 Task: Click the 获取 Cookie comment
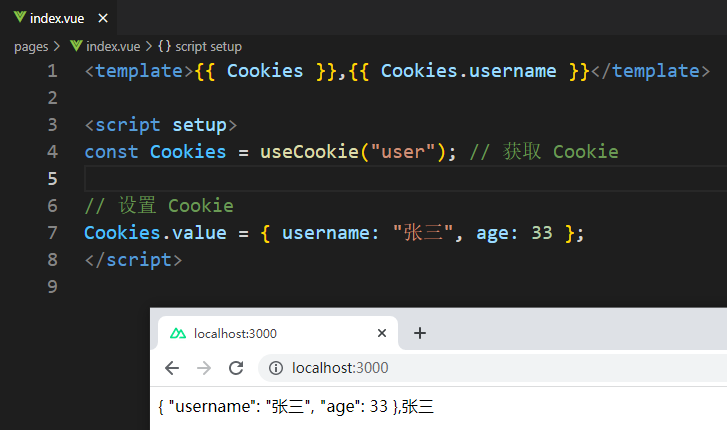coord(544,152)
